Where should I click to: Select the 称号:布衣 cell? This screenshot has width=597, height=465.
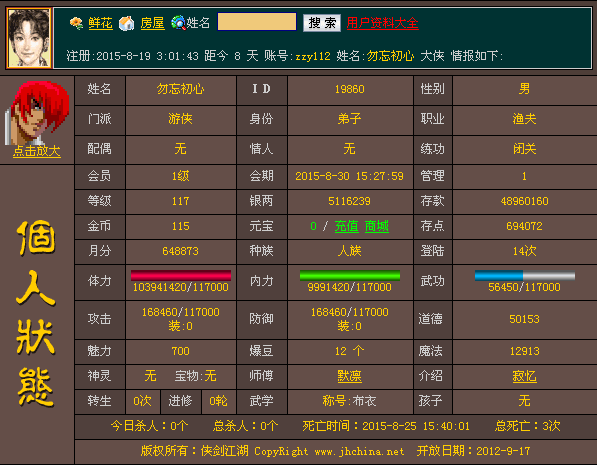[x=350, y=401]
